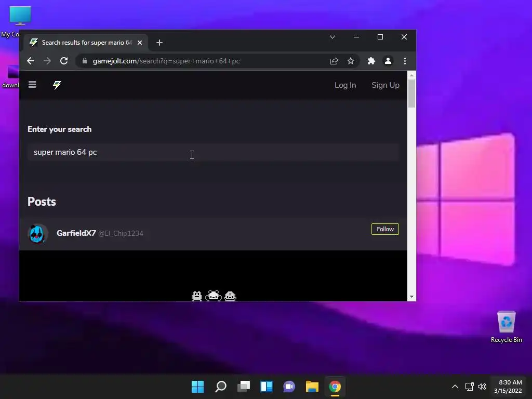Go to the Game Jolt lightning logo home

pos(57,85)
